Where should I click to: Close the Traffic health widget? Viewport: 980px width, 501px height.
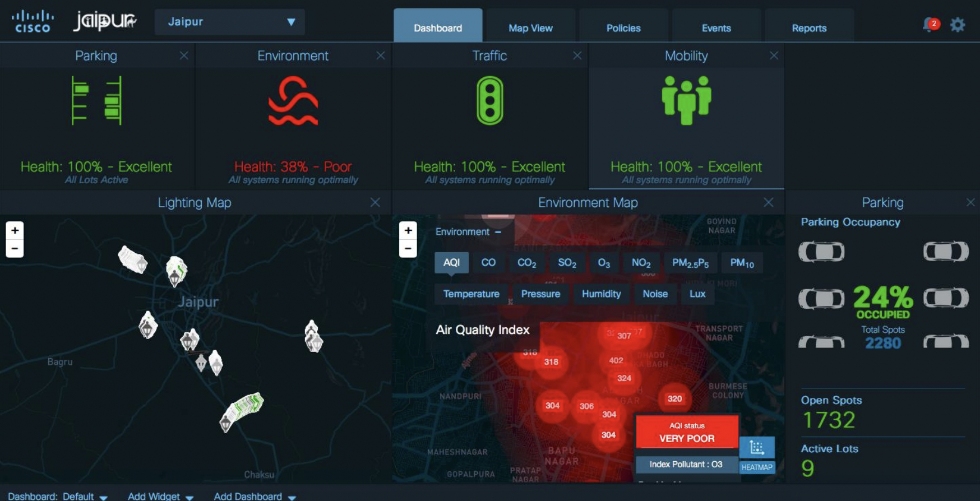pyautogui.click(x=577, y=55)
